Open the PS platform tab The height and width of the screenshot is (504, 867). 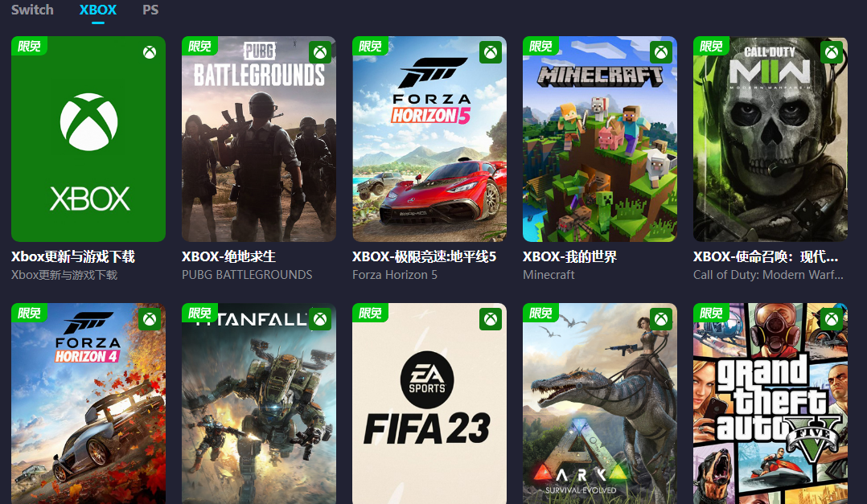[150, 10]
